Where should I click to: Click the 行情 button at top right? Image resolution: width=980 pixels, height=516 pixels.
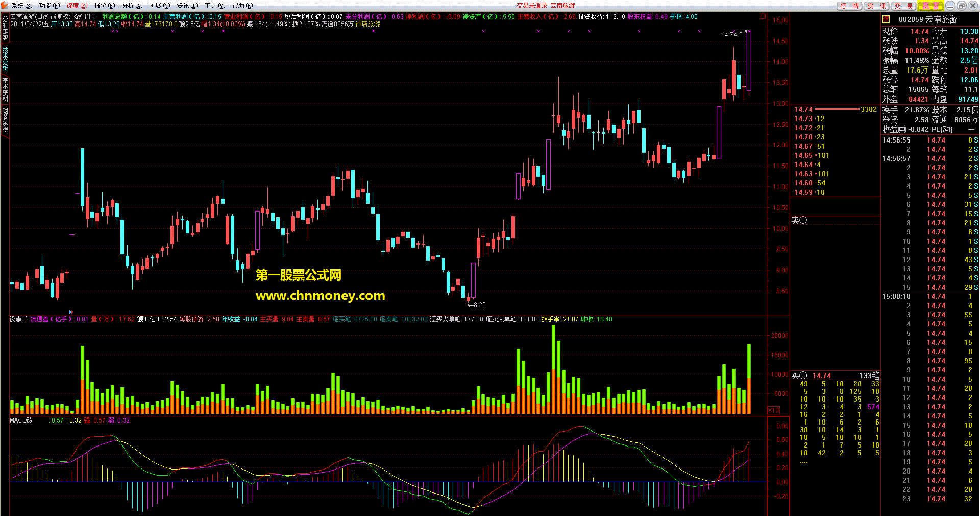coord(849,6)
